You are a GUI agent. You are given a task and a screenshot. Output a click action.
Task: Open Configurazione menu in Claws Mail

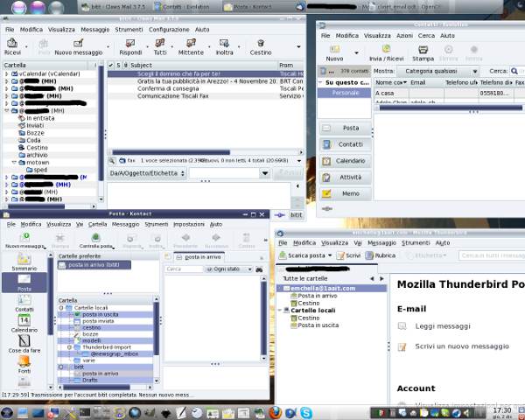click(169, 30)
